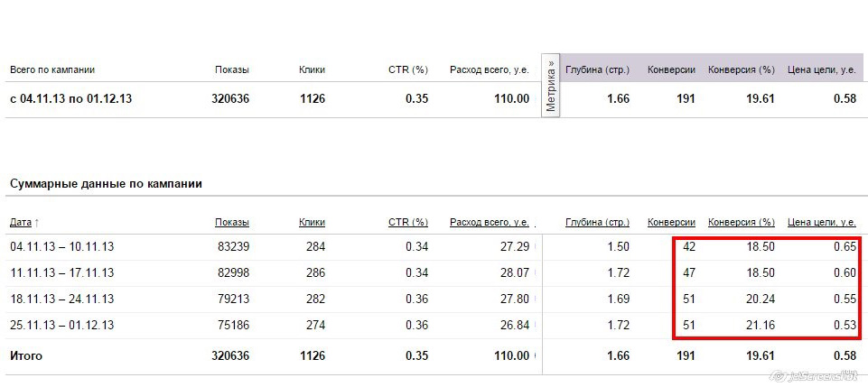Viewport: 868px width, 387px height.
Task: Click the Всего по кампании label
Action: (x=51, y=69)
